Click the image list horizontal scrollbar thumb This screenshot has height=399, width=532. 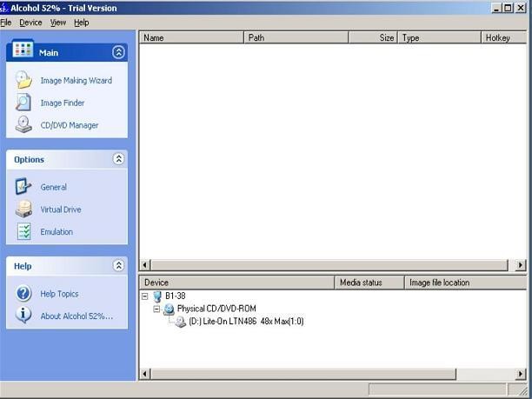coord(329,264)
